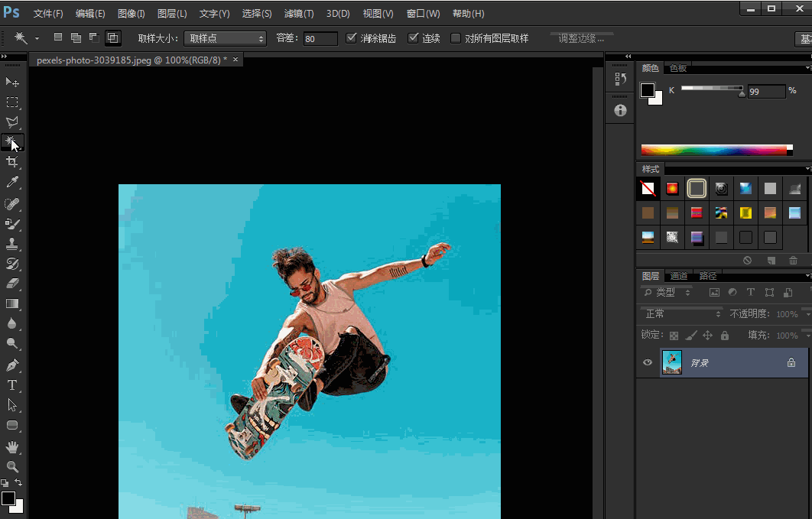The image size is (812, 519).
Task: Enable 对所有图层取样 checkbox
Action: [x=456, y=38]
